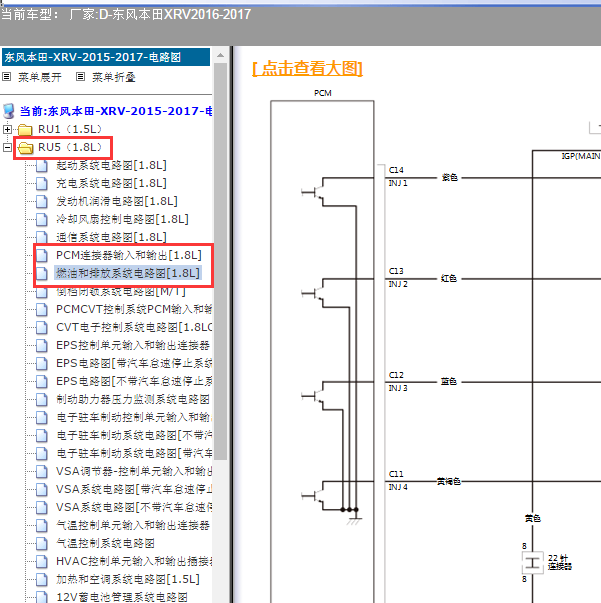The image size is (601, 603).
Task: Click the 22针连接器 connector symbol
Action: pos(533,563)
